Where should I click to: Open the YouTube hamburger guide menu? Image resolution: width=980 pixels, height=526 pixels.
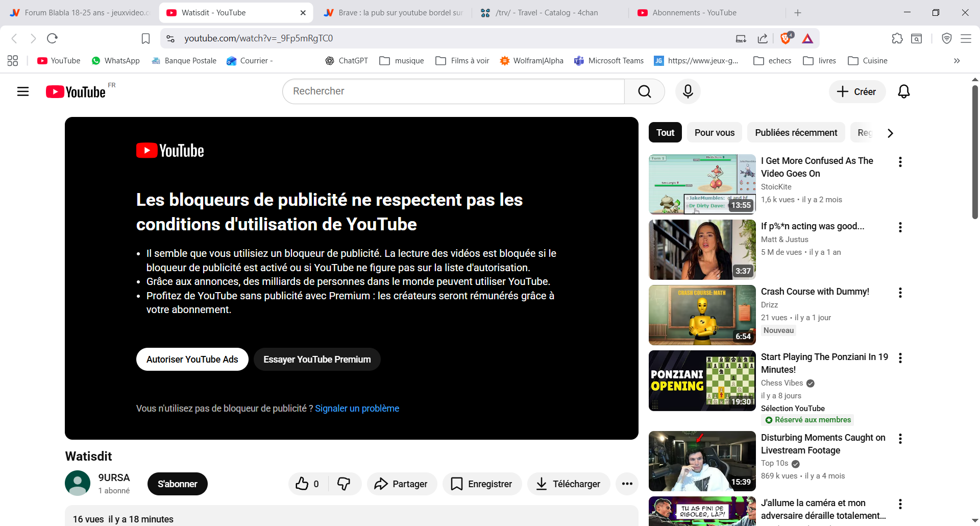[x=23, y=91]
